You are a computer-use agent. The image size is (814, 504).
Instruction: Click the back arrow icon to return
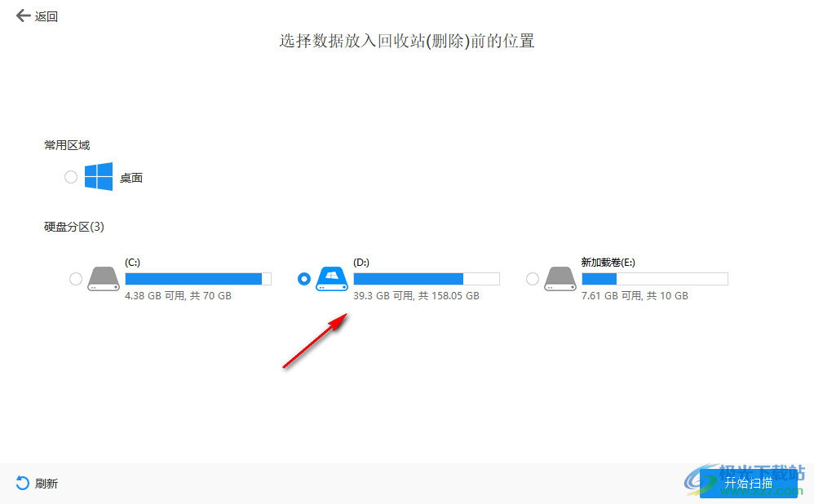point(24,15)
